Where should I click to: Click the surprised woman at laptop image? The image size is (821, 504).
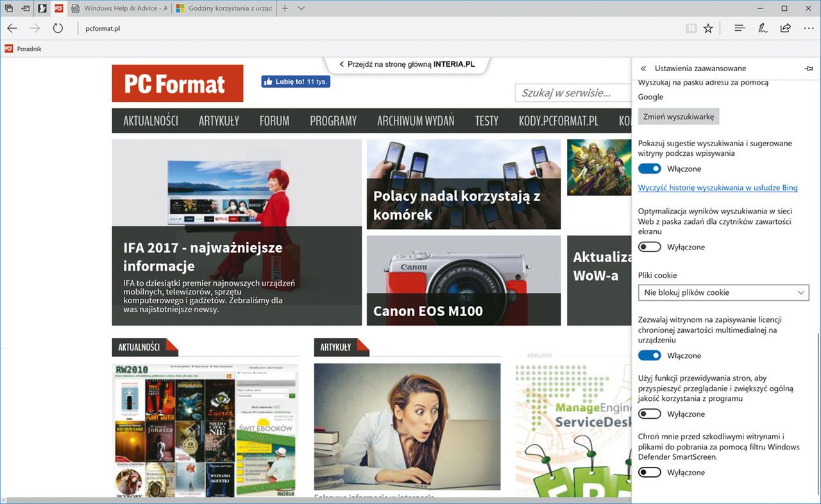click(x=407, y=427)
